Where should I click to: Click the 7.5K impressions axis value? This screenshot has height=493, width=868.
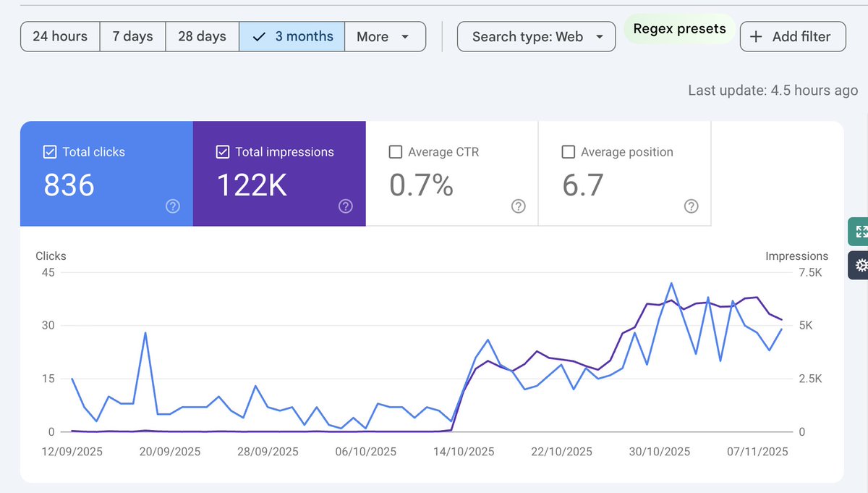[810, 273]
